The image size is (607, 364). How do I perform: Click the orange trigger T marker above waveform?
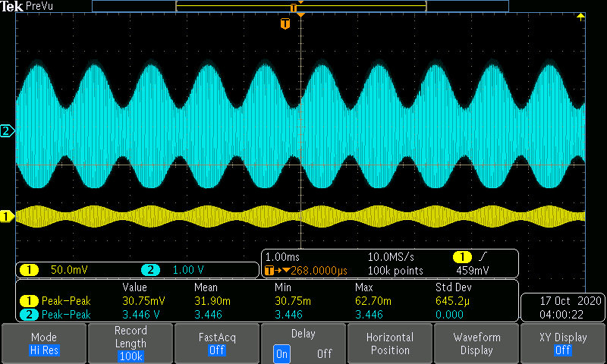point(285,24)
